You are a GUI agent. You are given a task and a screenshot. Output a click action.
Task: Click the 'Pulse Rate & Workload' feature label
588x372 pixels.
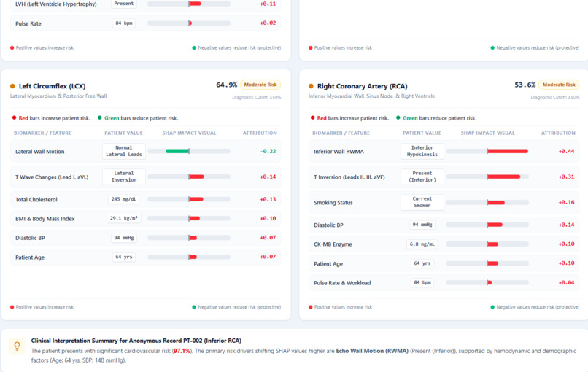(x=342, y=283)
